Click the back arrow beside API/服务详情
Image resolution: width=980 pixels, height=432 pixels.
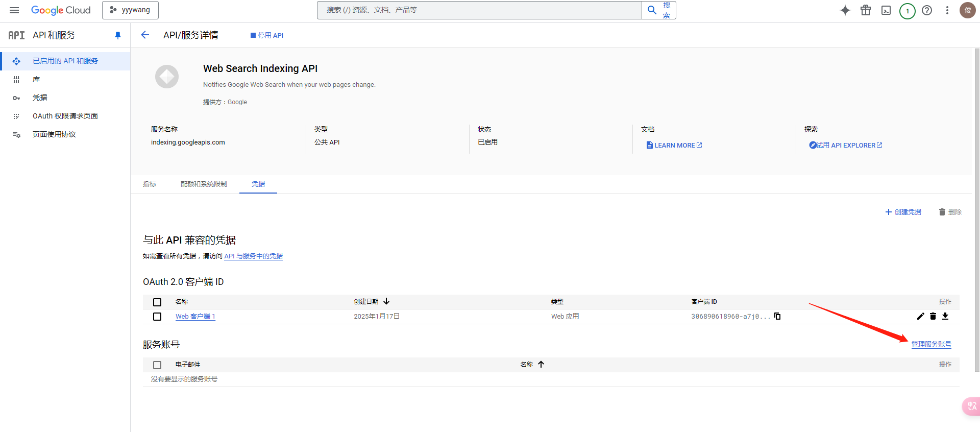(x=145, y=35)
